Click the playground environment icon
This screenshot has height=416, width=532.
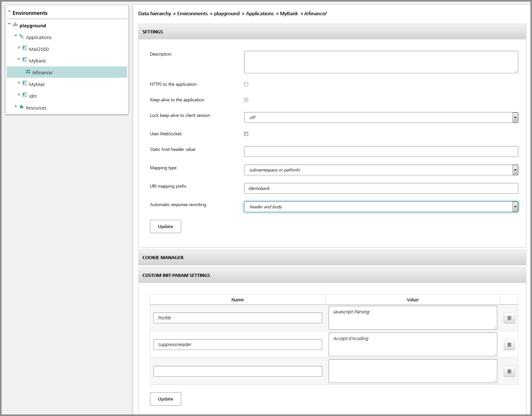tap(15, 25)
